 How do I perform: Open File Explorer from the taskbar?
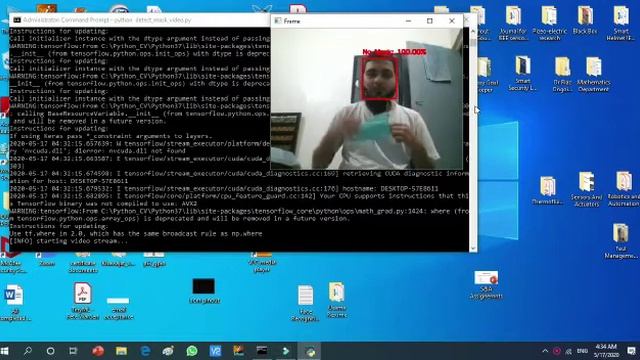(121, 351)
